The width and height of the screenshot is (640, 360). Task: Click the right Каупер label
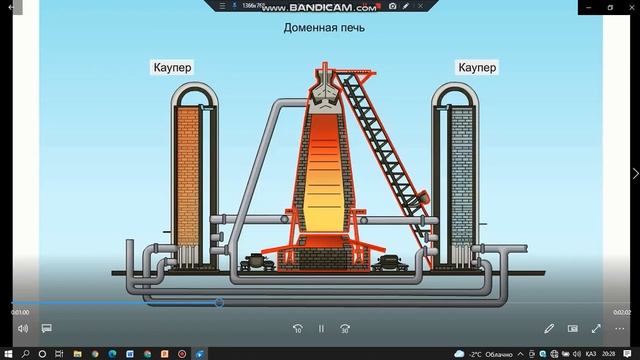click(477, 67)
